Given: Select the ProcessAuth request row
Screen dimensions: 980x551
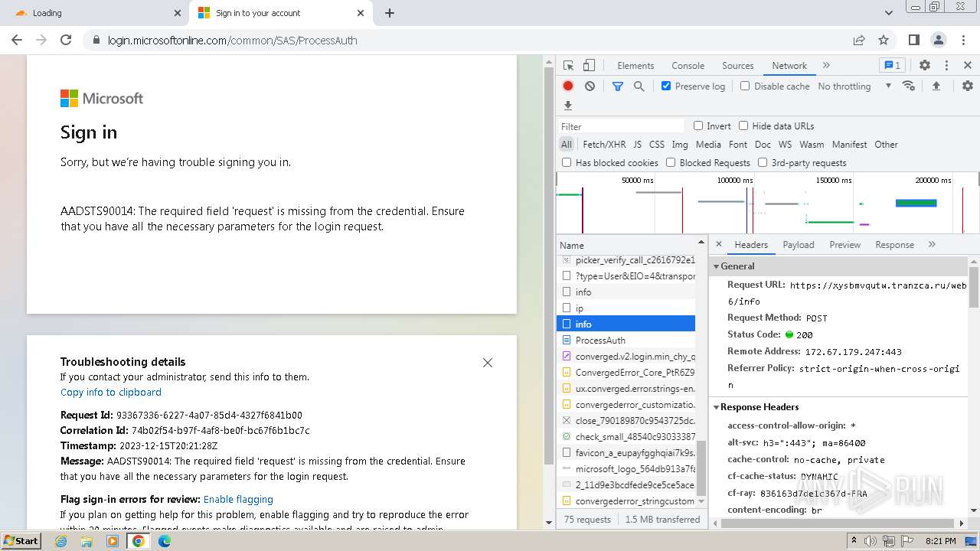Looking at the screenshot, I should tap(626, 341).
